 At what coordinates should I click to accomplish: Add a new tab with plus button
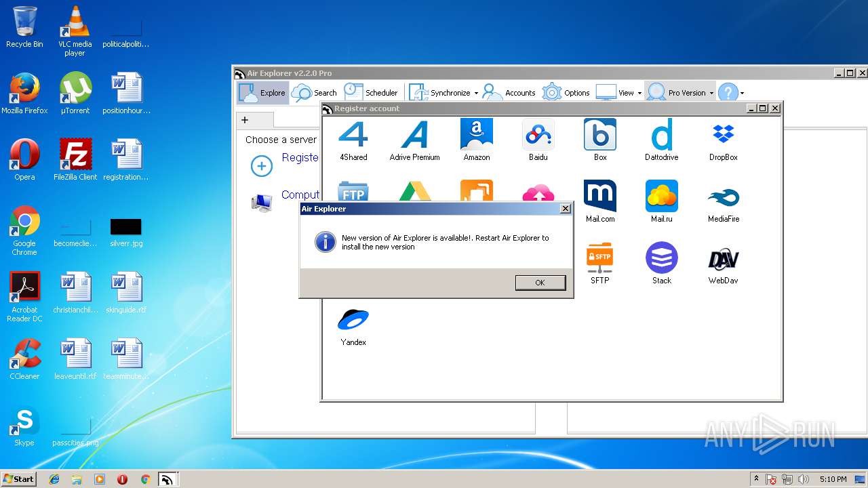(x=245, y=120)
